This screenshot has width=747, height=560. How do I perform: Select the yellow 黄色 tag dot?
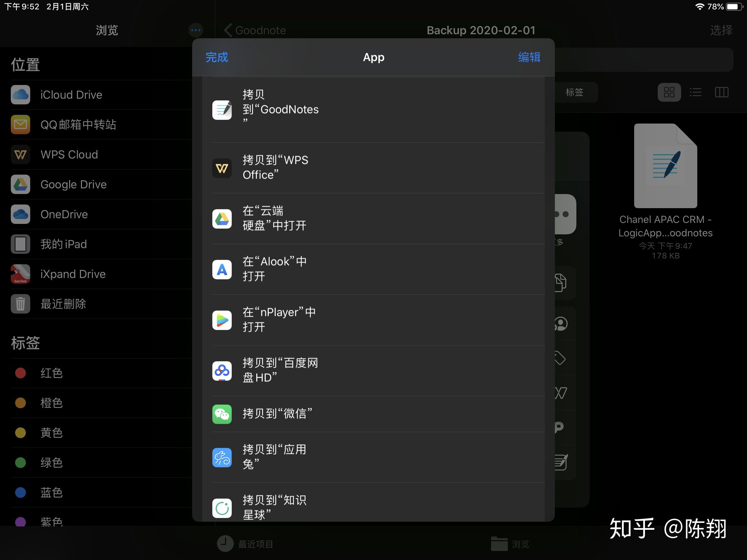[20, 433]
